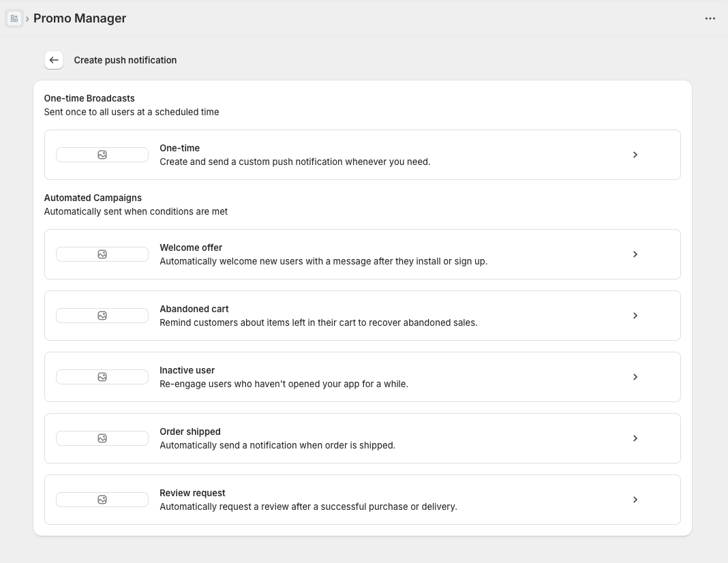Screen dimensions: 728x563
Task: Open the Inactive user chevron arrow
Action: point(635,377)
